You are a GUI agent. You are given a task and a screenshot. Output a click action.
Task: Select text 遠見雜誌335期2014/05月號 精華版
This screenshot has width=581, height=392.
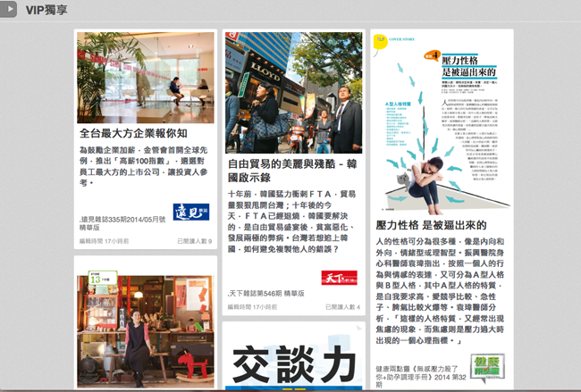pos(122,223)
